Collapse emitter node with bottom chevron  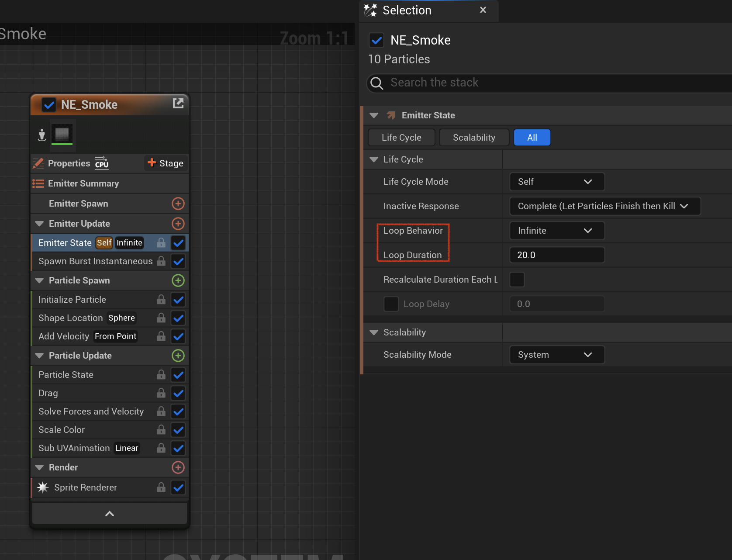coord(110,514)
